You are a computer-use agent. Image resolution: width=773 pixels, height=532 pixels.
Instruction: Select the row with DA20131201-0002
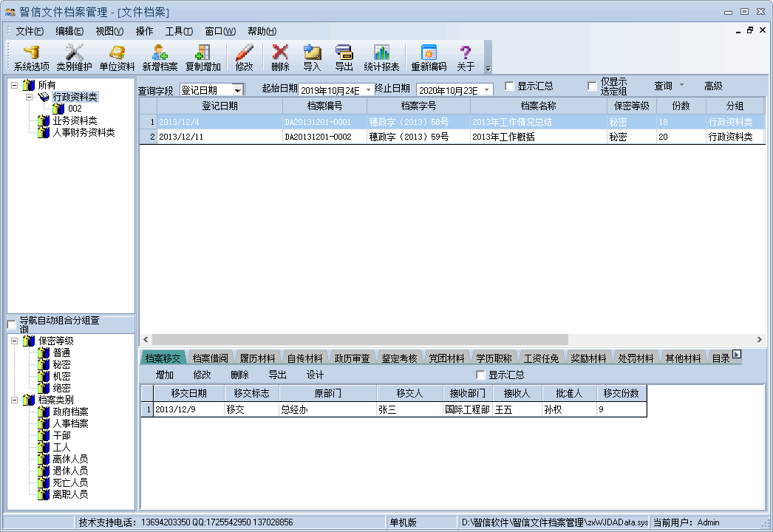tap(452, 137)
